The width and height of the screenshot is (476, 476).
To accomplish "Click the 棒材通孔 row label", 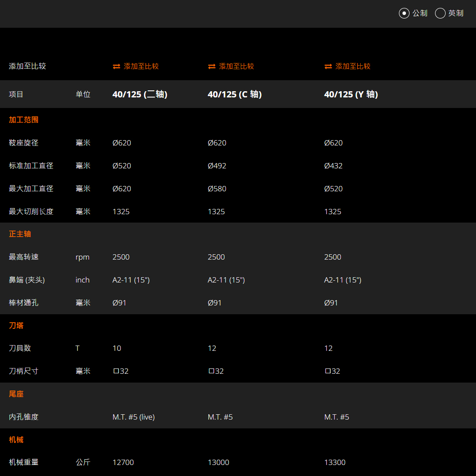I will [23, 303].
